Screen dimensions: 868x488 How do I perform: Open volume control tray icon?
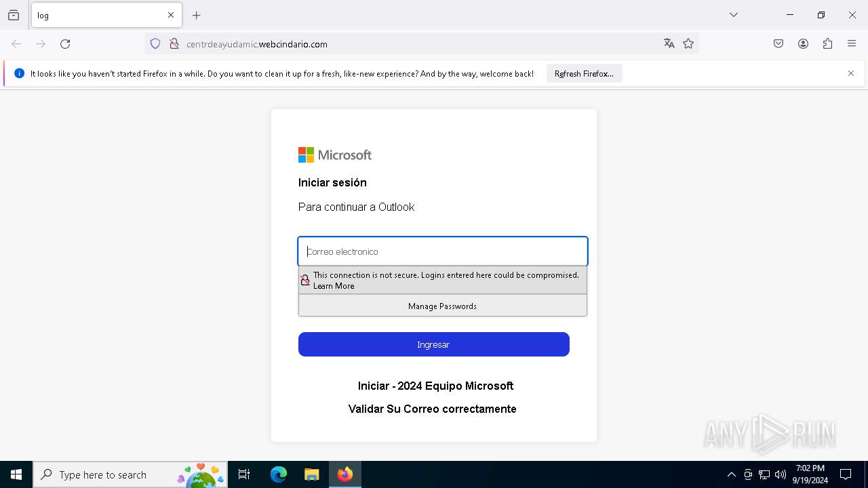781,474
